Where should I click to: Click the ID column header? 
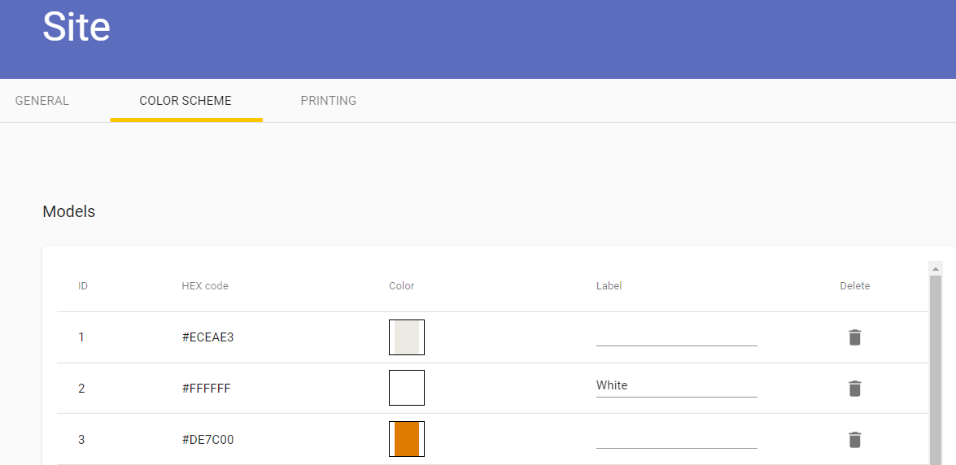click(83, 286)
